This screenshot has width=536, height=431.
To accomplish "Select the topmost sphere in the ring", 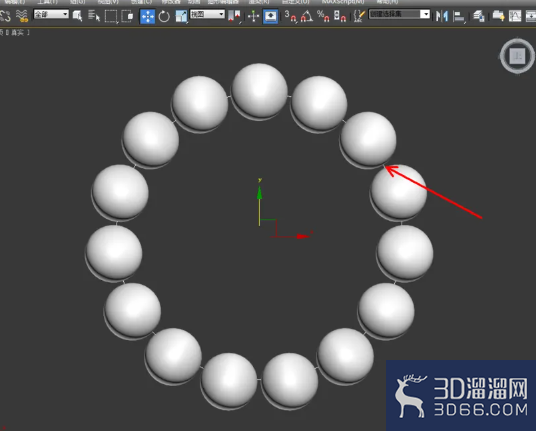I will (259, 91).
